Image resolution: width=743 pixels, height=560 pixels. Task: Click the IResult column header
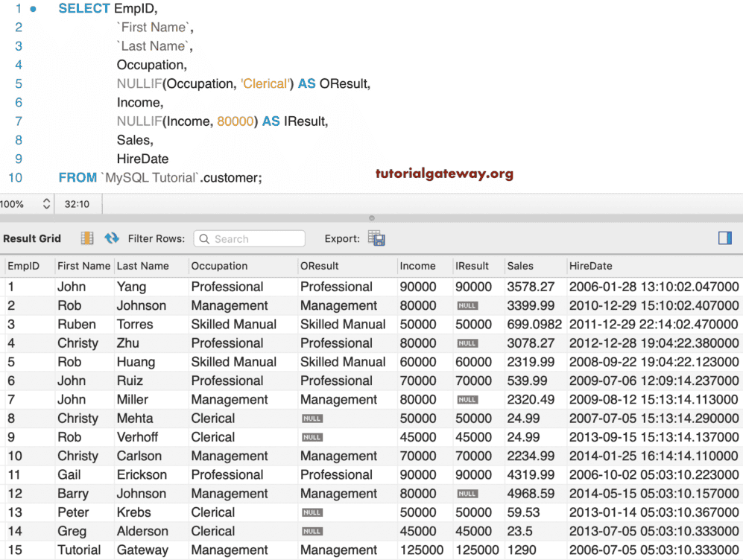(472, 266)
